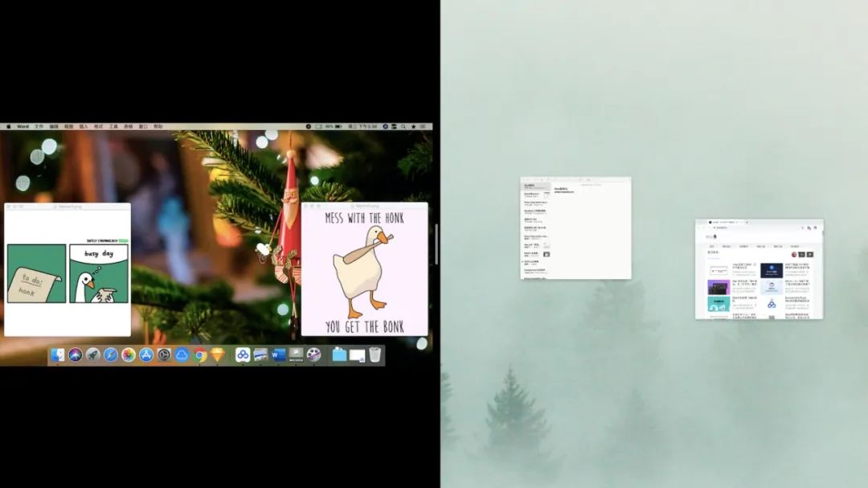
Task: Open Notification Center in menu bar
Action: click(424, 126)
